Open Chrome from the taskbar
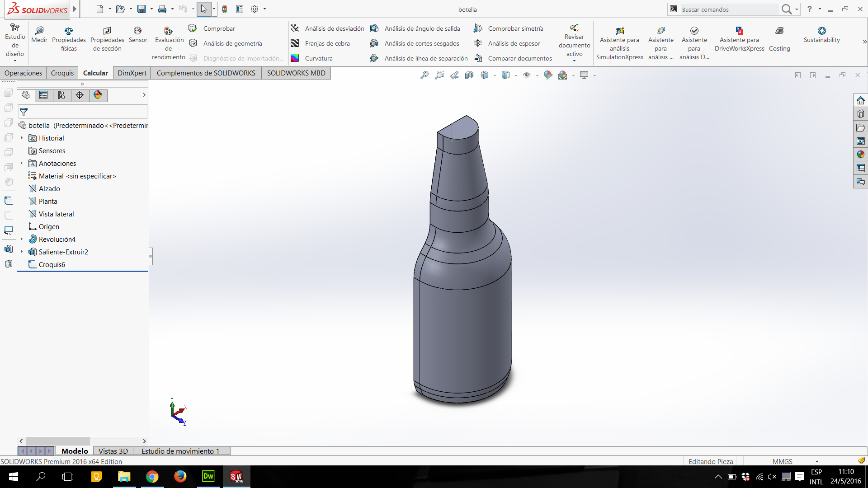 point(152,477)
